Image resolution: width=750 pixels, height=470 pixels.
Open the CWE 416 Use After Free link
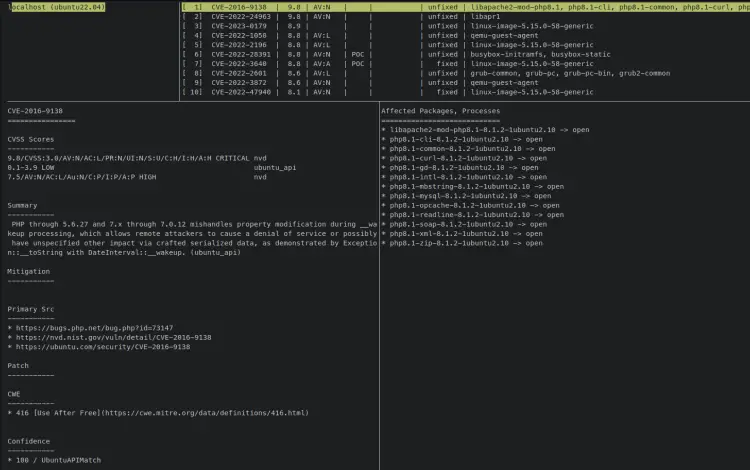[x=162, y=413]
